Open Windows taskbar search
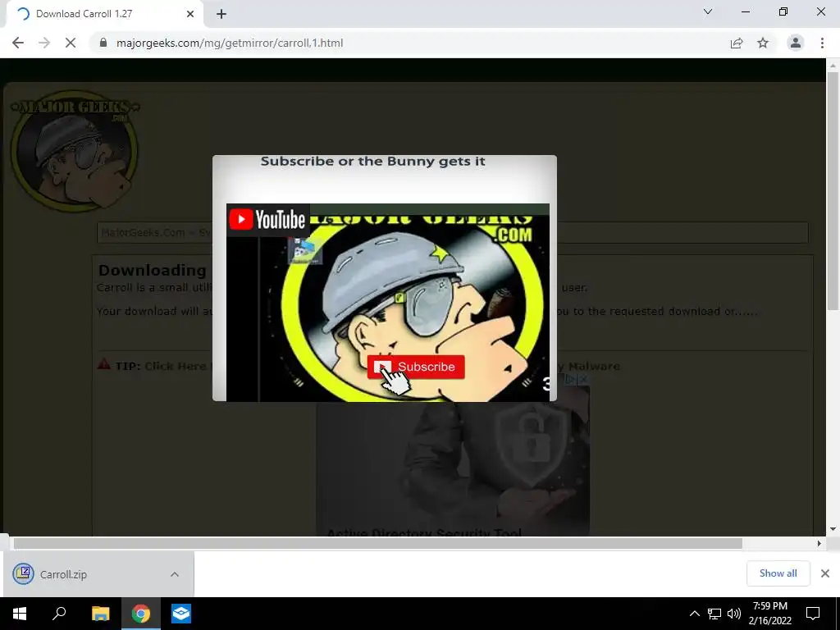 [59, 614]
